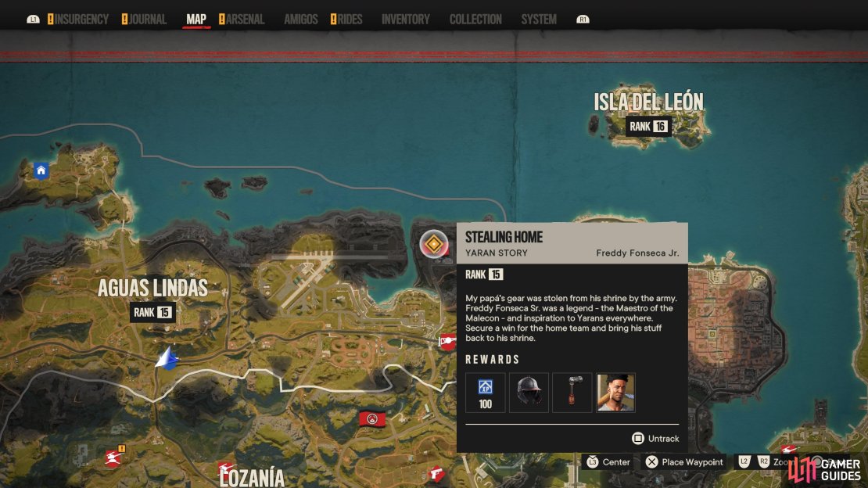Click the Place Waypoint button

tap(685, 462)
